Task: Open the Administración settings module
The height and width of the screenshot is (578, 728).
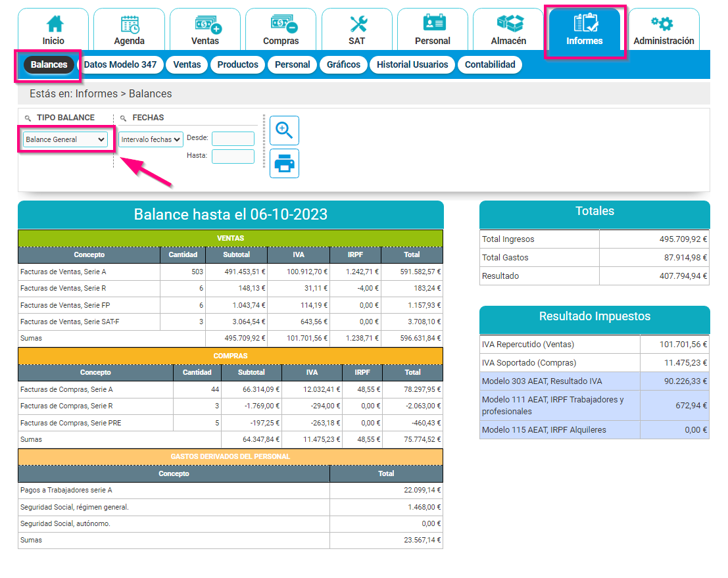Action: click(664, 28)
